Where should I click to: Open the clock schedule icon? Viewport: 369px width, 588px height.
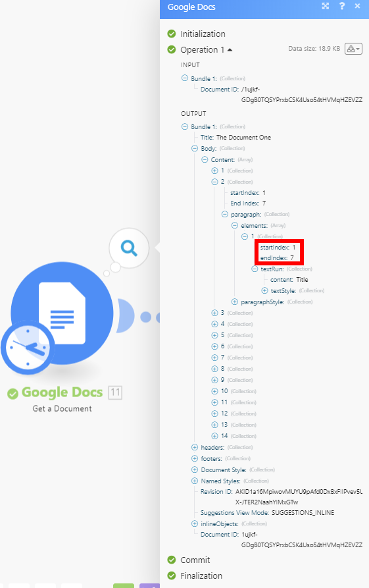click(x=28, y=347)
